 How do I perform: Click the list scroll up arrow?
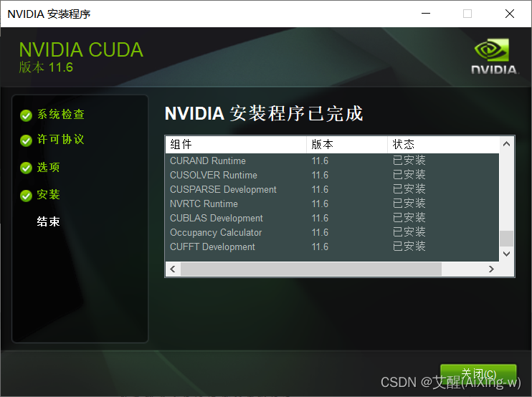coord(507,144)
